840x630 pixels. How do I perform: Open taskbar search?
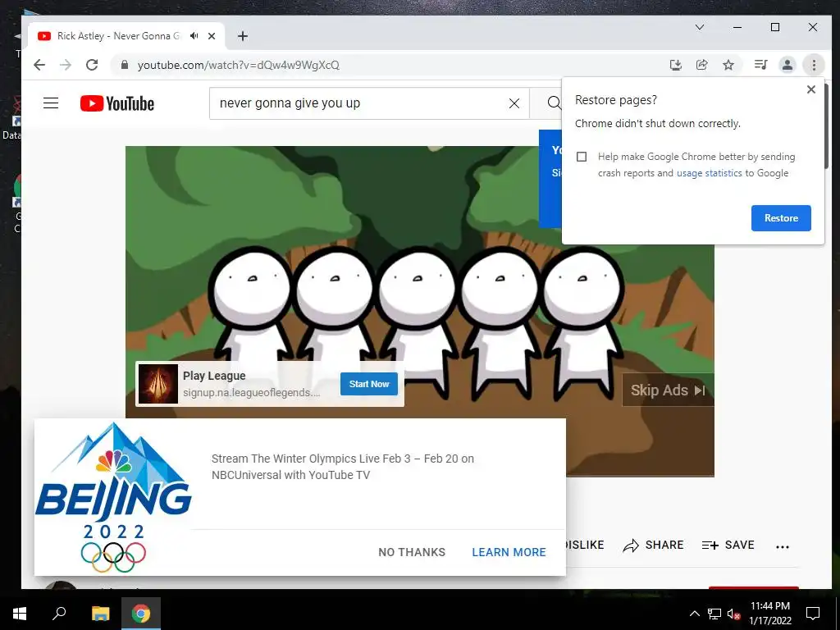[x=59, y=614]
